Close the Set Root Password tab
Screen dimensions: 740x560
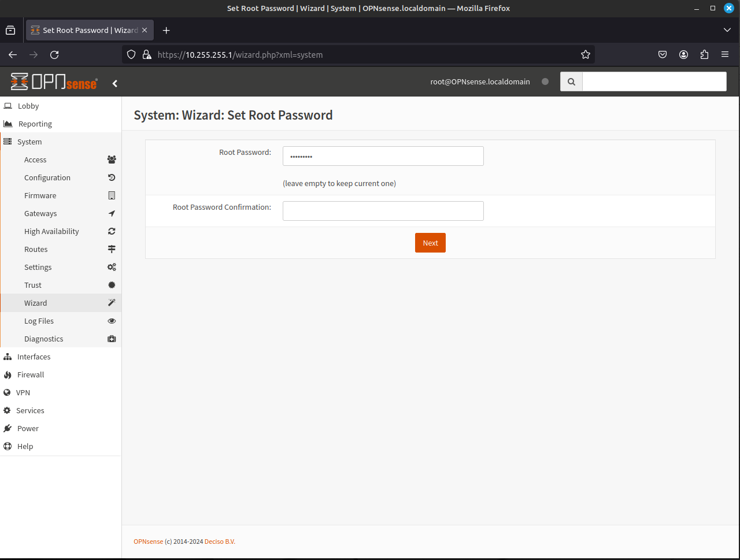coord(145,30)
